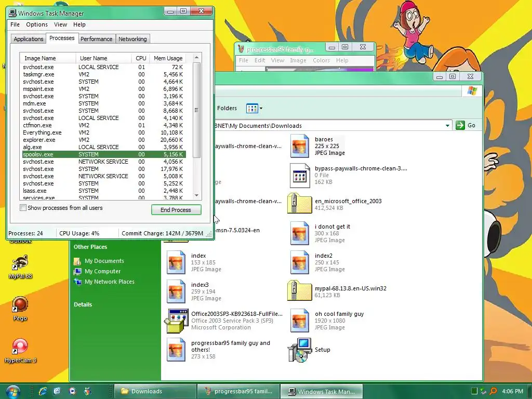
Task: Sort processes by Mem Usage column
Action: tap(168, 58)
